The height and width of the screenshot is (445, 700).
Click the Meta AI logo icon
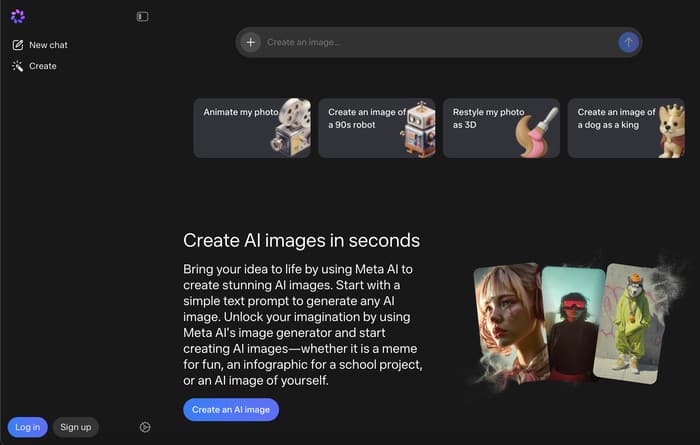(x=17, y=17)
